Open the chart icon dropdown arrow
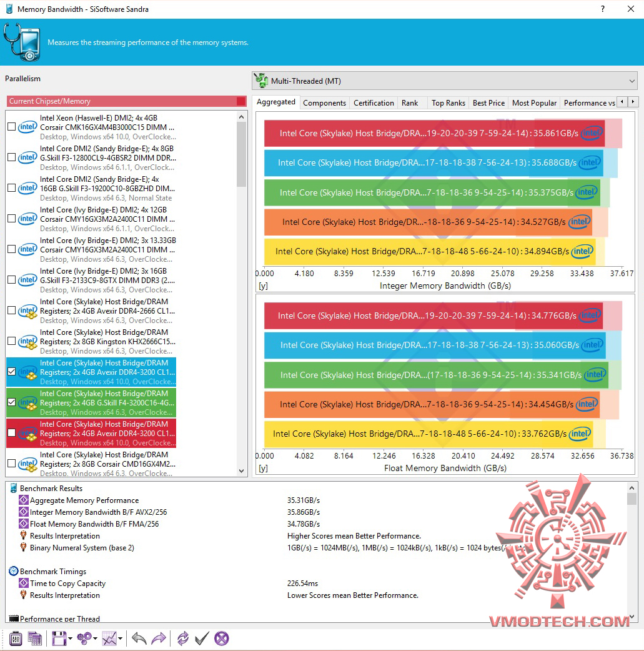Screen dimensions: 644x651 121,639
